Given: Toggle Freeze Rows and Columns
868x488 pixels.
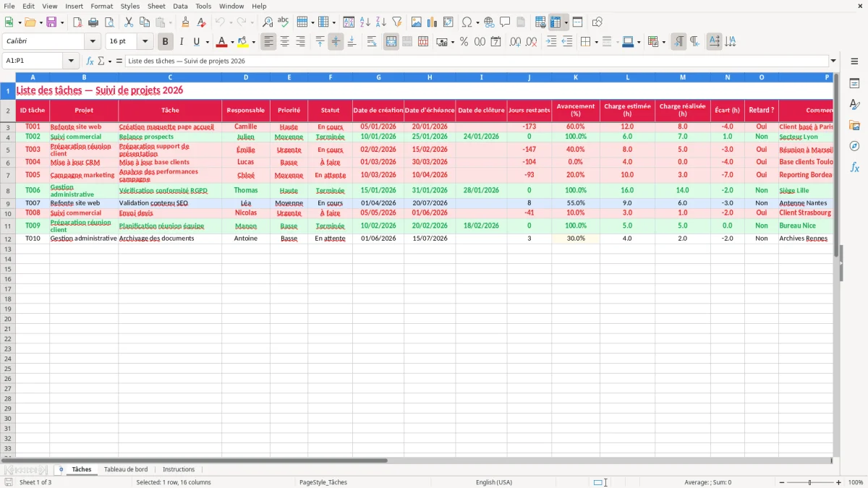Looking at the screenshot, I should click(556, 22).
